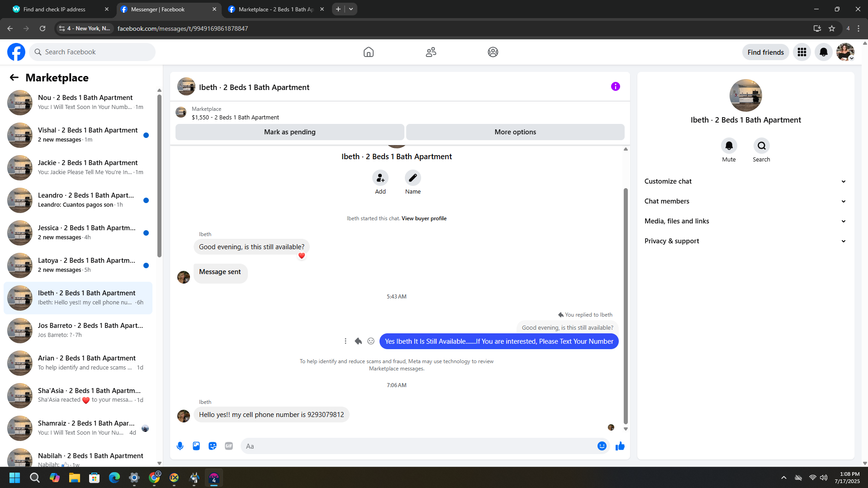Viewport: 868px width, 488px height.
Task: Open more options for sent message
Action: [x=346, y=341]
